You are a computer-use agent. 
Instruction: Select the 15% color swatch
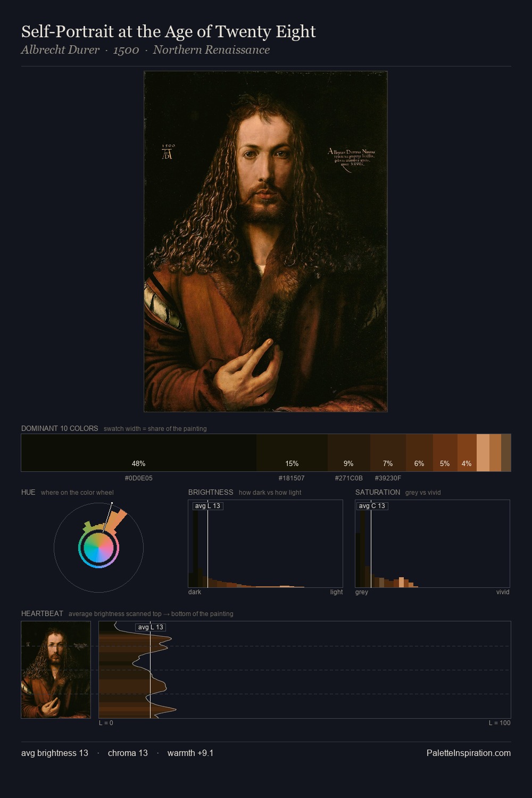tap(292, 453)
